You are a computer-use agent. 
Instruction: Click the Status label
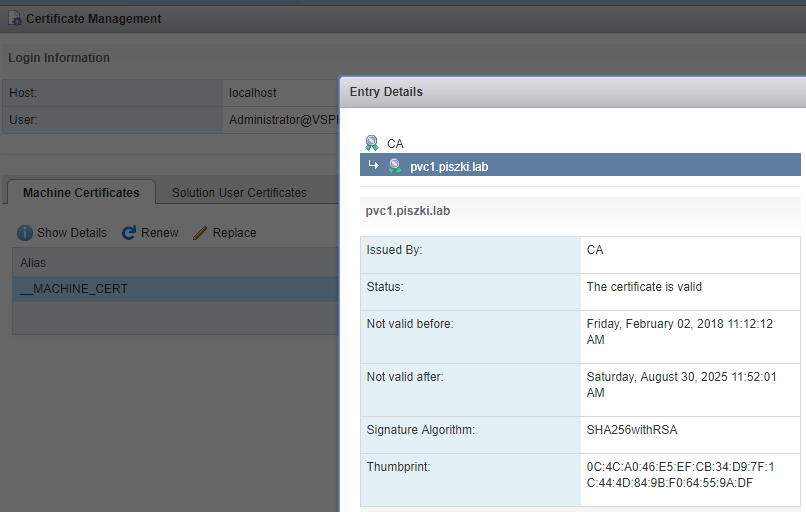385,287
